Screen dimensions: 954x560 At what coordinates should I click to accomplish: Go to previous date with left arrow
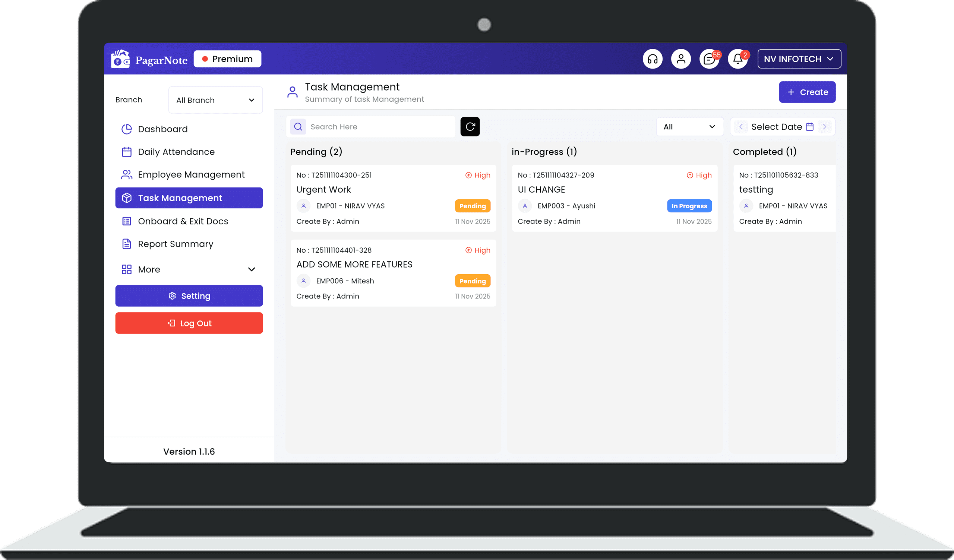[x=741, y=127]
